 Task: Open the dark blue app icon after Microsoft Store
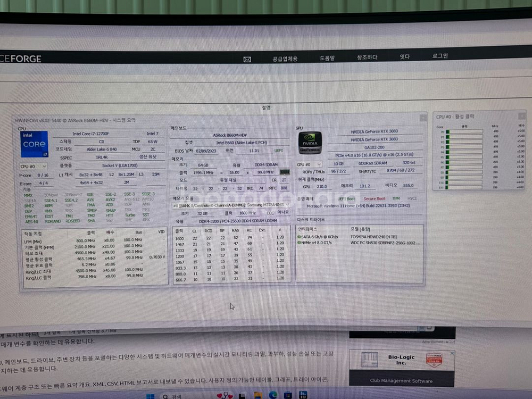(303, 395)
